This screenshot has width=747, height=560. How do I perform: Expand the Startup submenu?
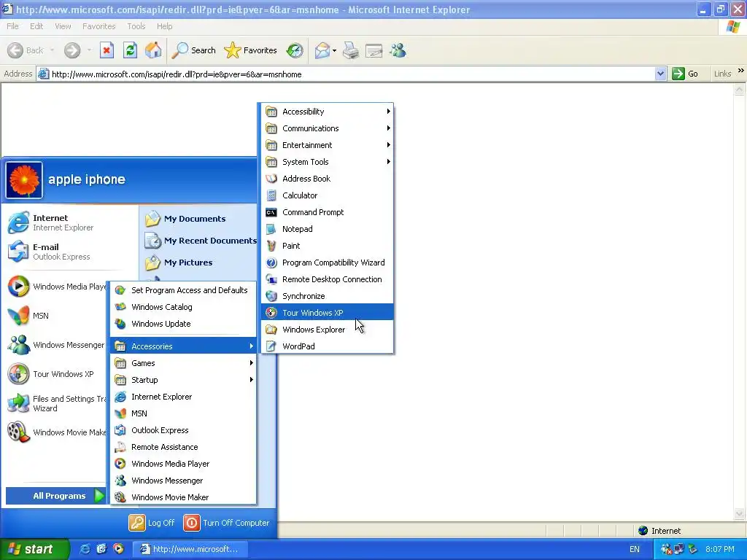point(183,379)
